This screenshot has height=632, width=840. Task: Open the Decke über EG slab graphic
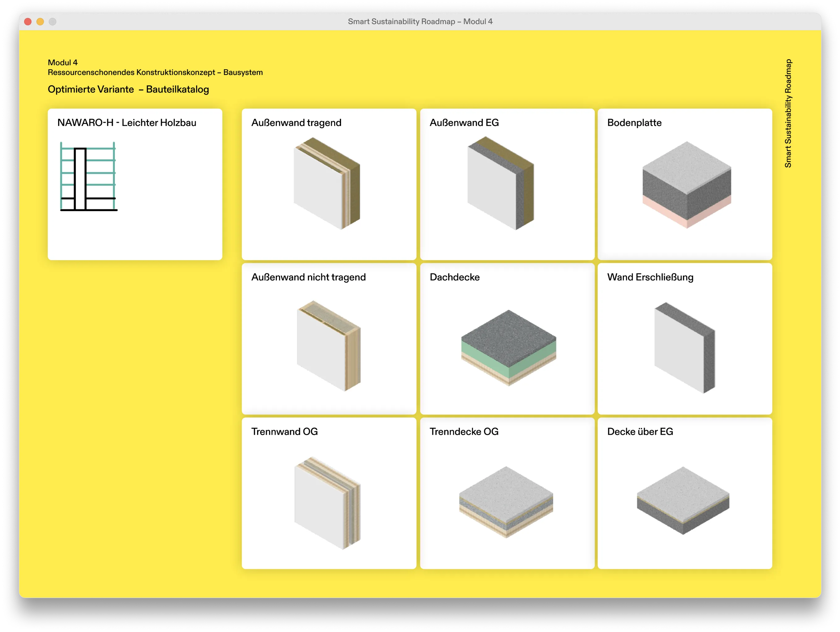[683, 500]
